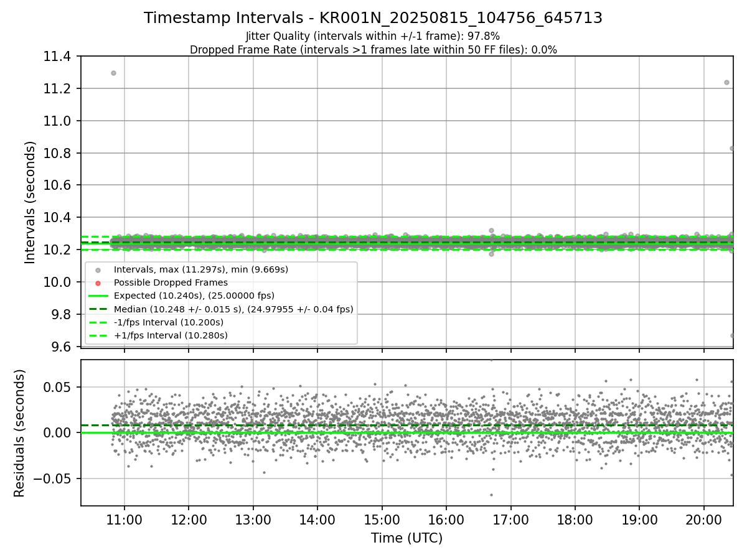Click the 15:00 time tick label
This screenshot has width=747, height=560.
tap(382, 520)
